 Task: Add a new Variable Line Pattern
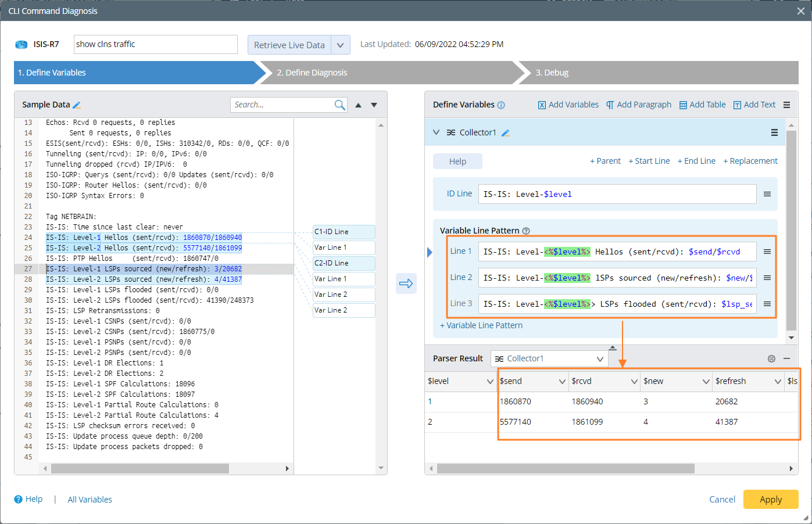481,325
